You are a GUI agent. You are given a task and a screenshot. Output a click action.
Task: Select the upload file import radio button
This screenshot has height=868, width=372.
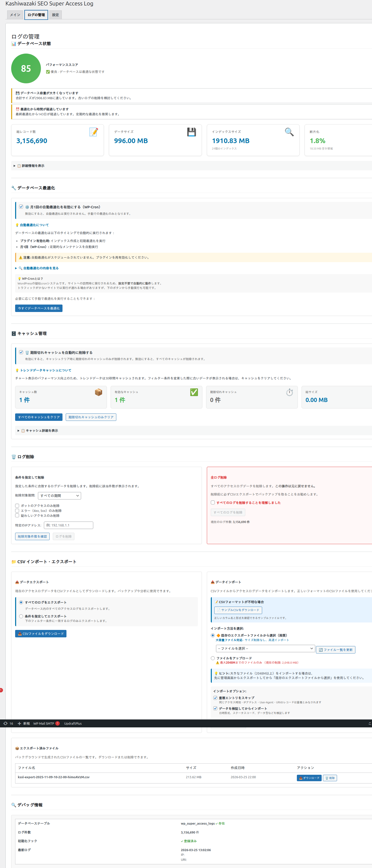click(213, 658)
